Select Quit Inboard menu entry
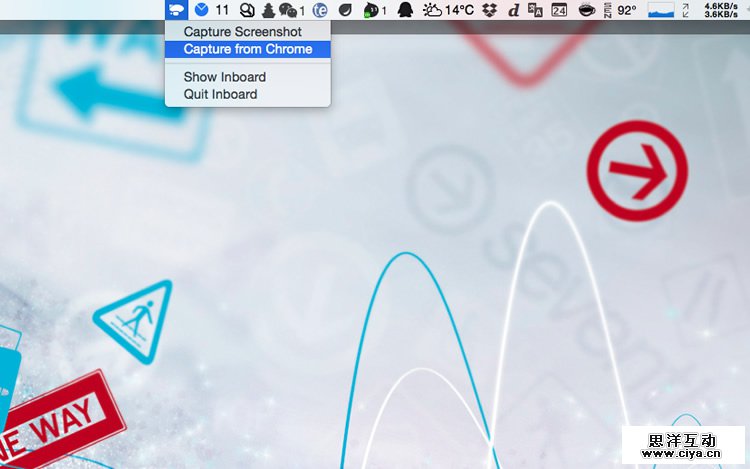Image resolution: width=750 pixels, height=469 pixels. click(248, 94)
